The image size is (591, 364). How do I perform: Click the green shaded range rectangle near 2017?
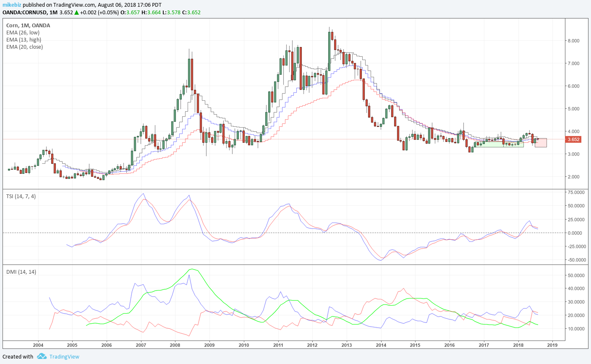499,144
